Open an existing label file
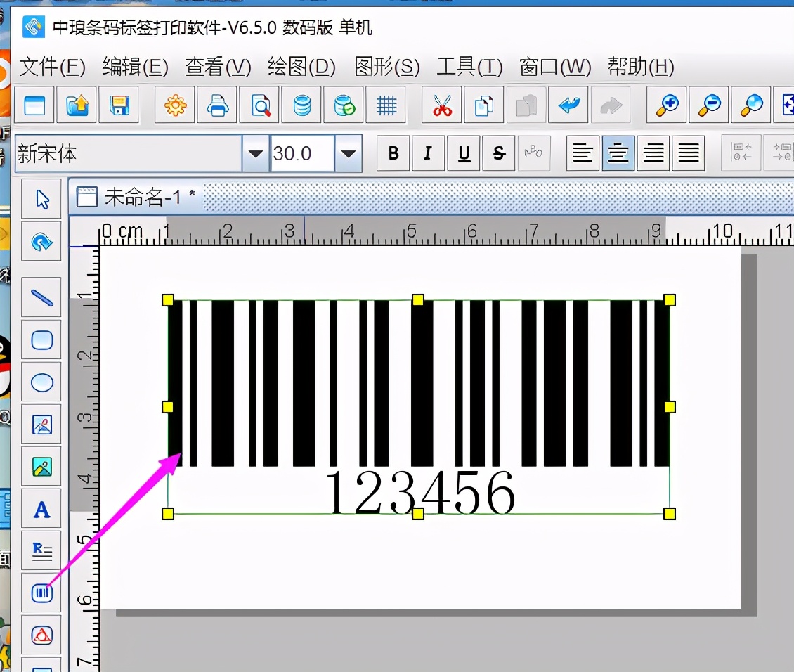 77,105
